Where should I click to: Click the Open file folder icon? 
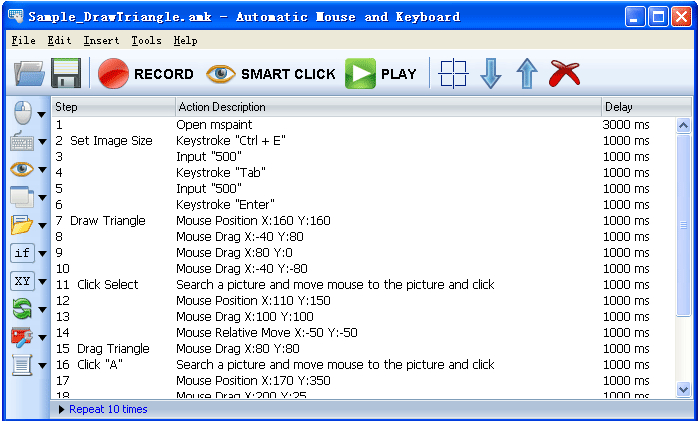[x=30, y=74]
